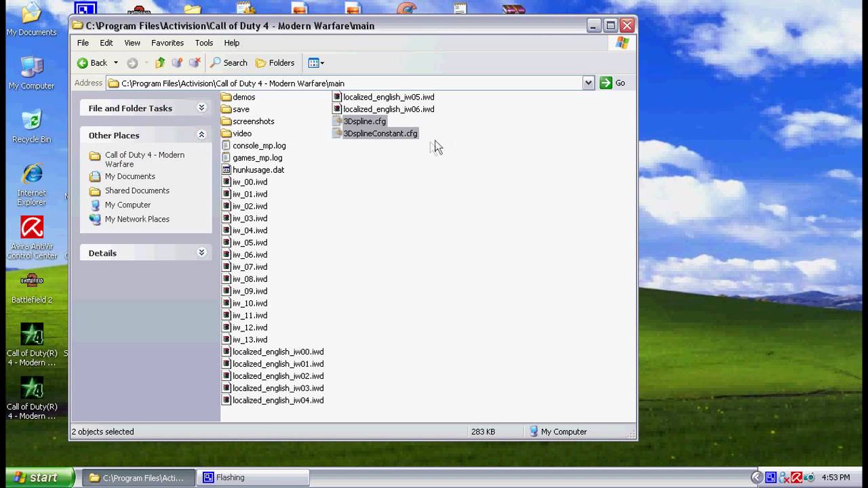Open the Help menu
The width and height of the screenshot is (868, 488).
click(x=232, y=43)
